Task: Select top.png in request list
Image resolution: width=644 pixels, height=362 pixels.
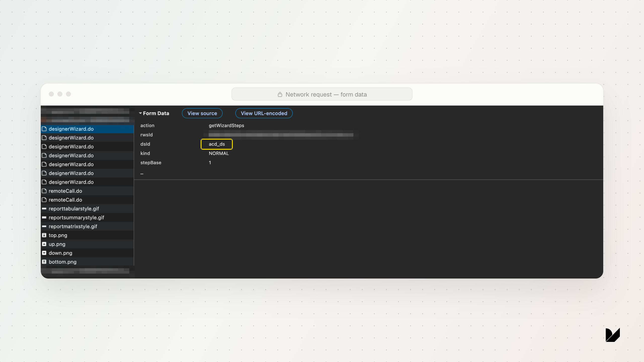Action: click(x=87, y=235)
